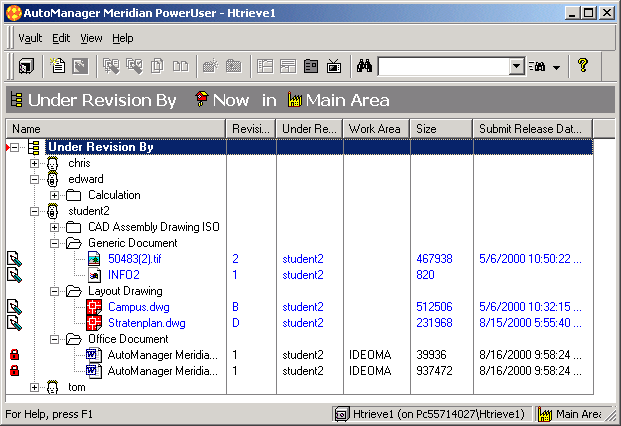Screen dimensions: 621x426
Task: Click the file icon next to INFO2
Action: [x=94, y=275]
